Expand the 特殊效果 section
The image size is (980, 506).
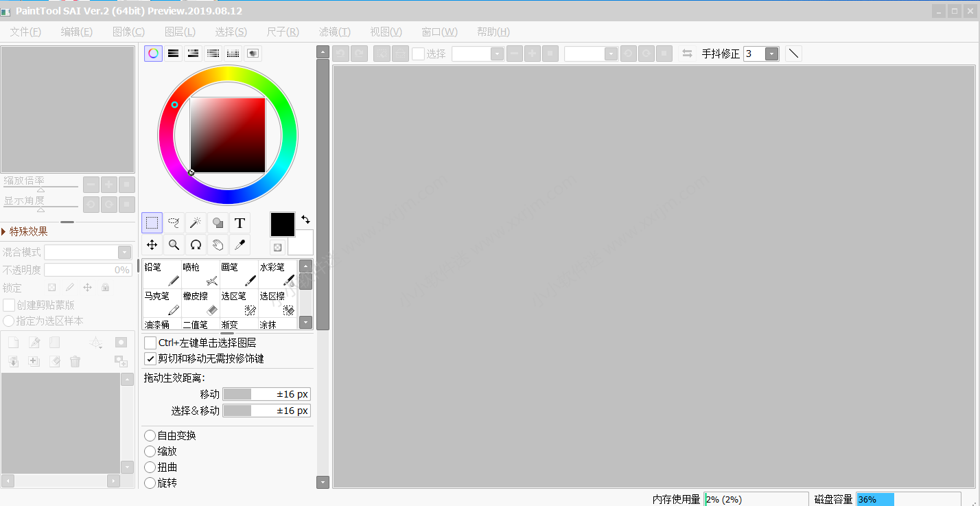point(25,231)
